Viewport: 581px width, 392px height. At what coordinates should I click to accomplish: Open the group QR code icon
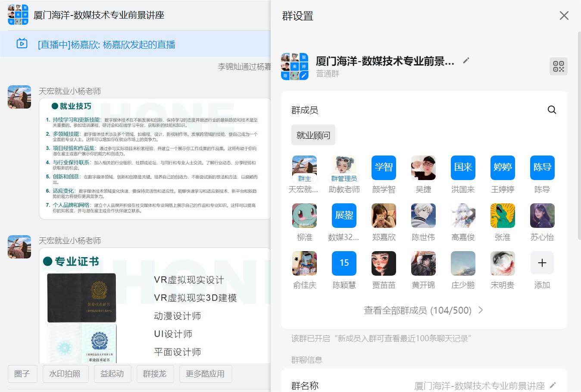coord(558,66)
